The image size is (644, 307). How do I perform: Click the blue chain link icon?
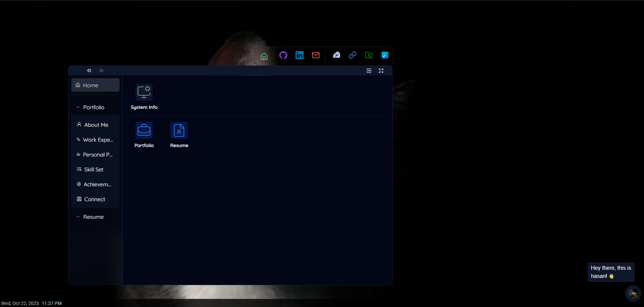352,55
